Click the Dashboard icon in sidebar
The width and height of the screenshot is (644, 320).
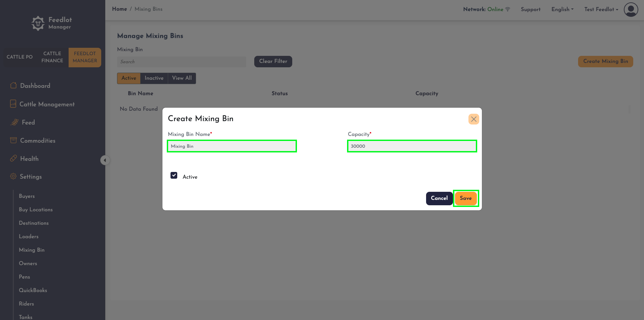[x=13, y=85]
